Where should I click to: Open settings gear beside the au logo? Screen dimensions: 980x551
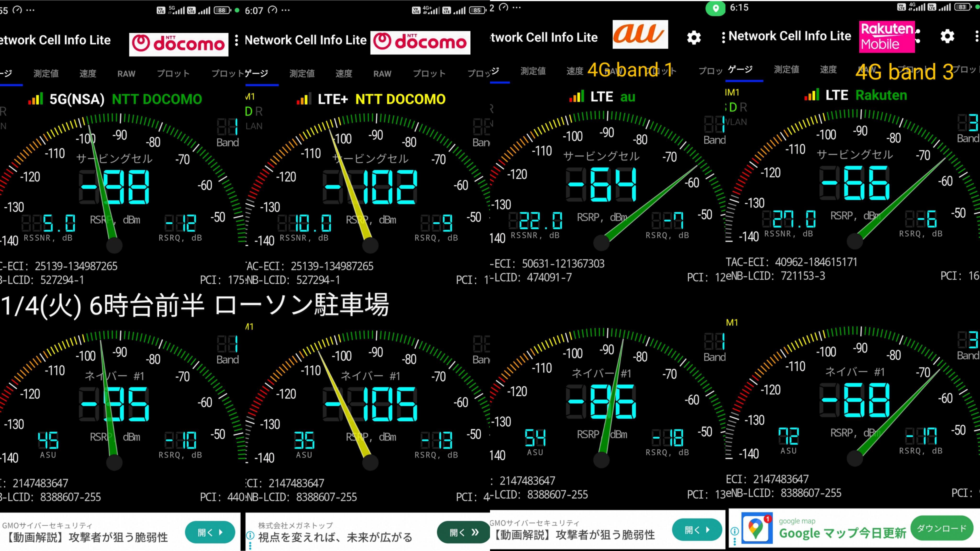[x=694, y=37]
